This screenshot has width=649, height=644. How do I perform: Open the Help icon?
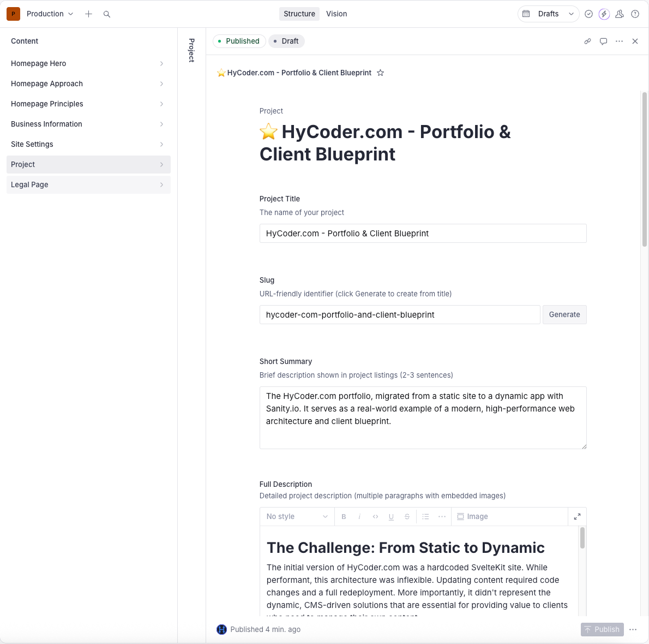[635, 14]
